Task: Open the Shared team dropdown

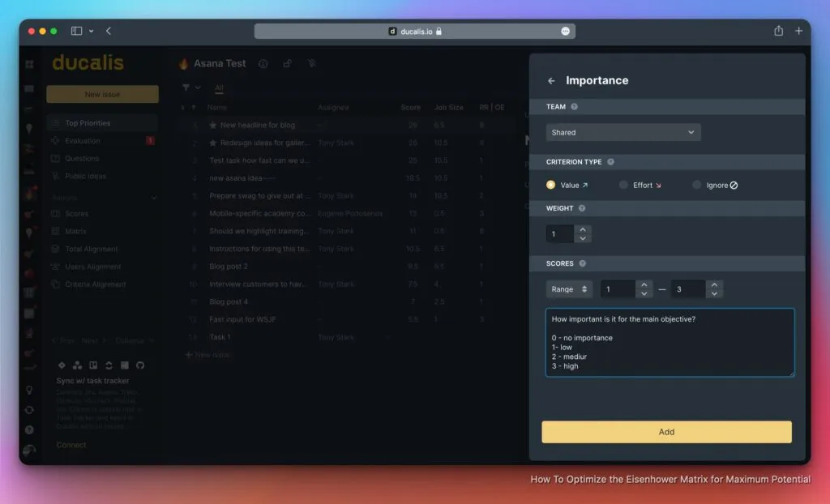Action: [x=622, y=132]
